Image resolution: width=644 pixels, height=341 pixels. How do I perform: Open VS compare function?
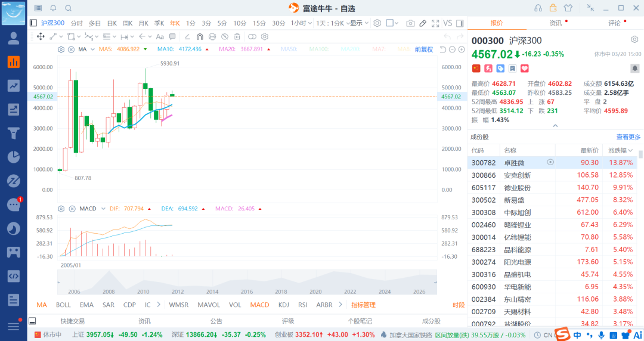pyautogui.click(x=448, y=23)
